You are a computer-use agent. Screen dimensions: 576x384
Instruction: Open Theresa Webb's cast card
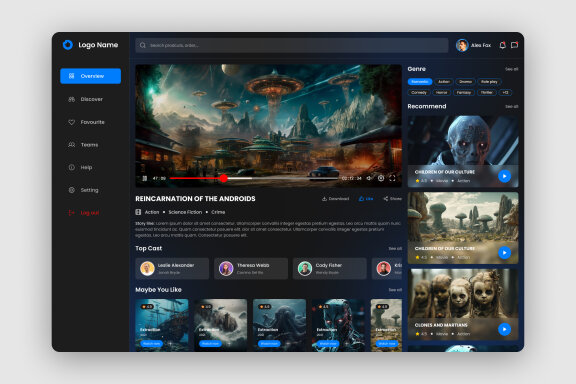(251, 269)
